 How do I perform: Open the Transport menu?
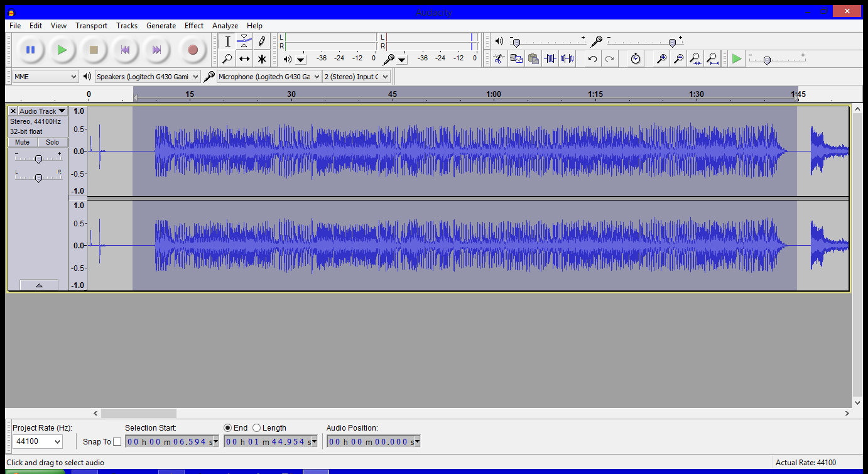pyautogui.click(x=91, y=26)
